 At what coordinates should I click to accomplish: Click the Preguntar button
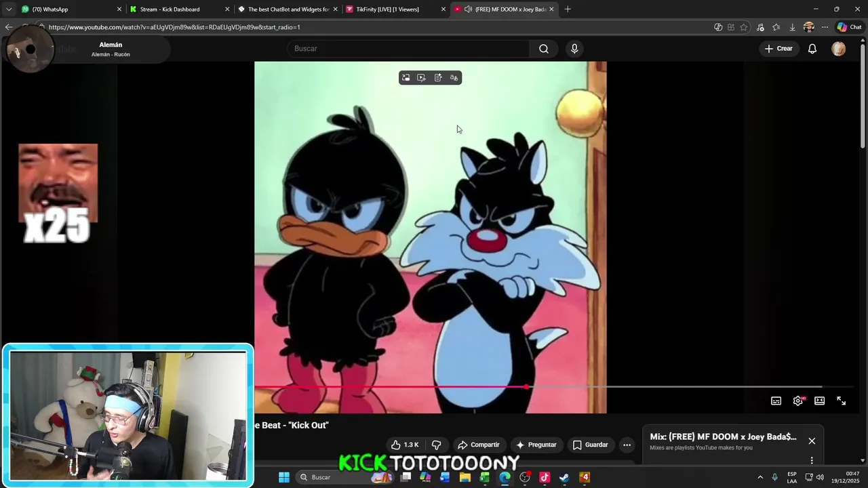536,445
